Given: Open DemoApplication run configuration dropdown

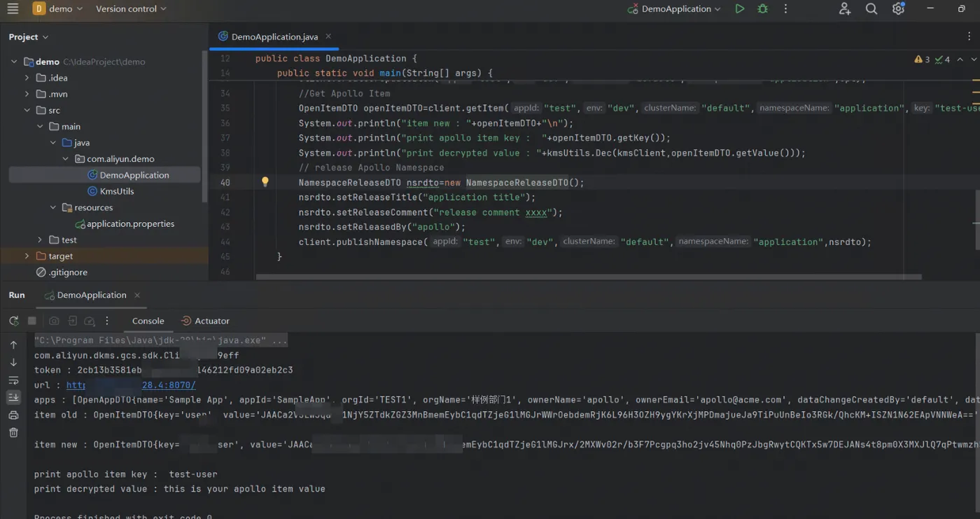Looking at the screenshot, I should coord(674,9).
